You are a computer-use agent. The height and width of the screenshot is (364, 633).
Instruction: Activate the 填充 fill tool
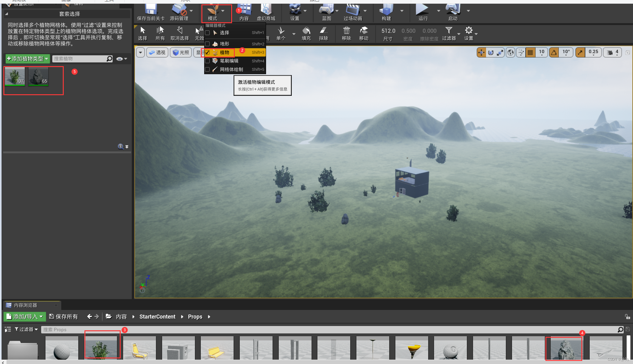306,34
